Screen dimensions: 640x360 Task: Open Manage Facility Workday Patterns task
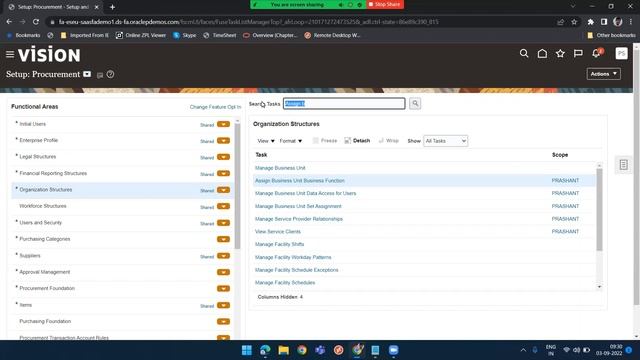(x=293, y=257)
